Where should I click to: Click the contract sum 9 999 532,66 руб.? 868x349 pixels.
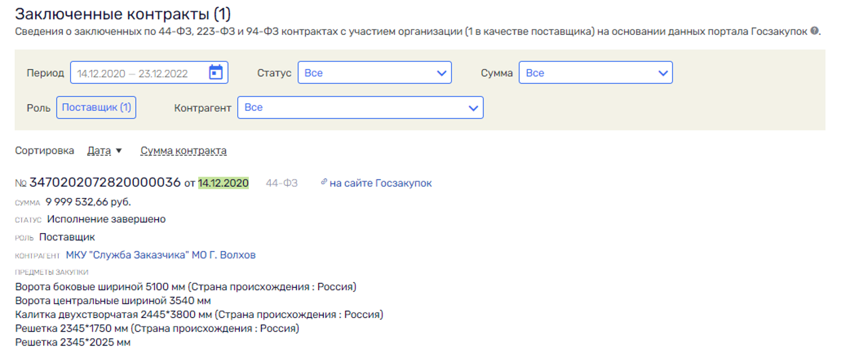88,202
